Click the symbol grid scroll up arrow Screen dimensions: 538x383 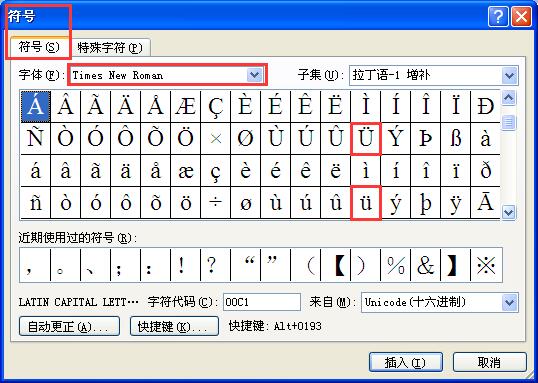[x=508, y=98]
